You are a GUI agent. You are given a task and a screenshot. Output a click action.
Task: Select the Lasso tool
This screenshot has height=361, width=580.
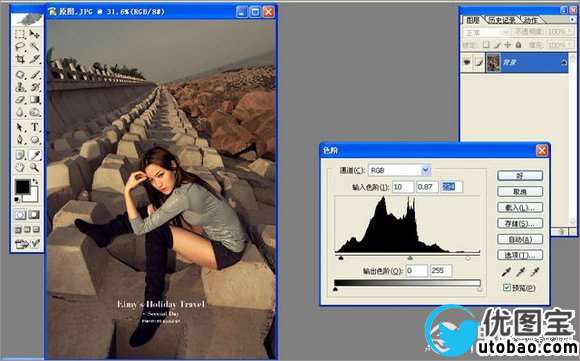(x=20, y=47)
